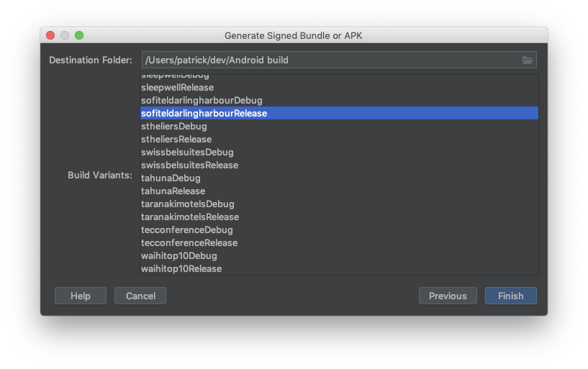Viewport: 588px width, 369px height.
Task: Choose taranakimotelsRelease variant
Action: (x=339, y=217)
